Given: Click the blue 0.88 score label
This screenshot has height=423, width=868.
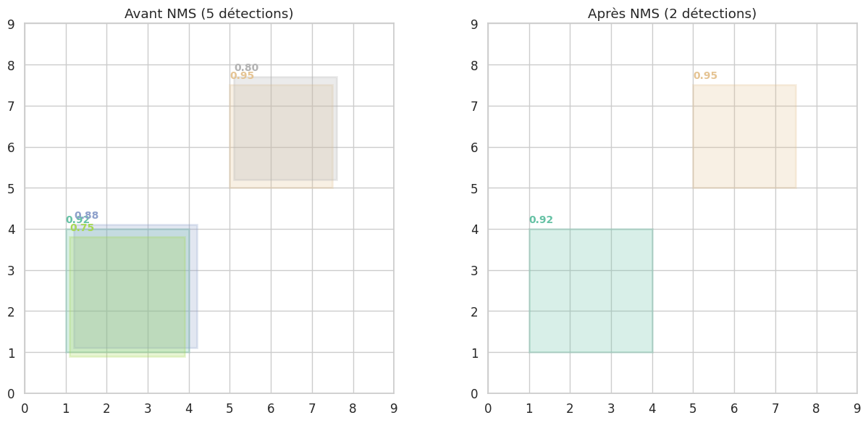Looking at the screenshot, I should [88, 215].
